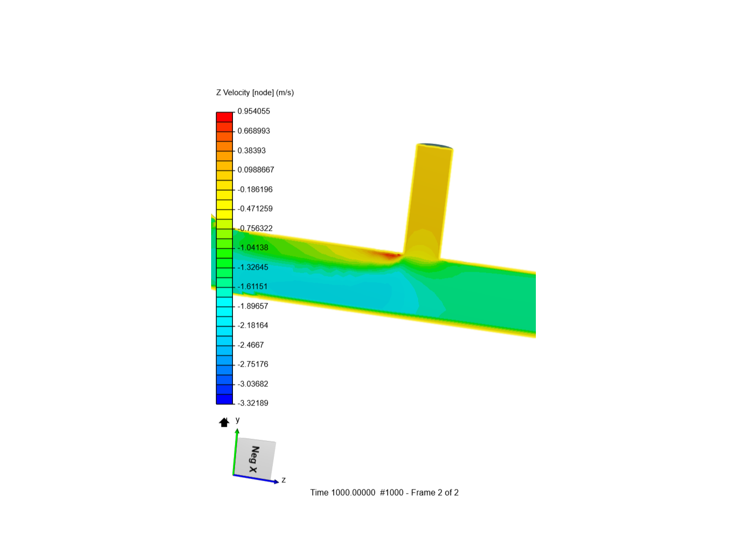Click legend value -1.89657

pos(253,306)
